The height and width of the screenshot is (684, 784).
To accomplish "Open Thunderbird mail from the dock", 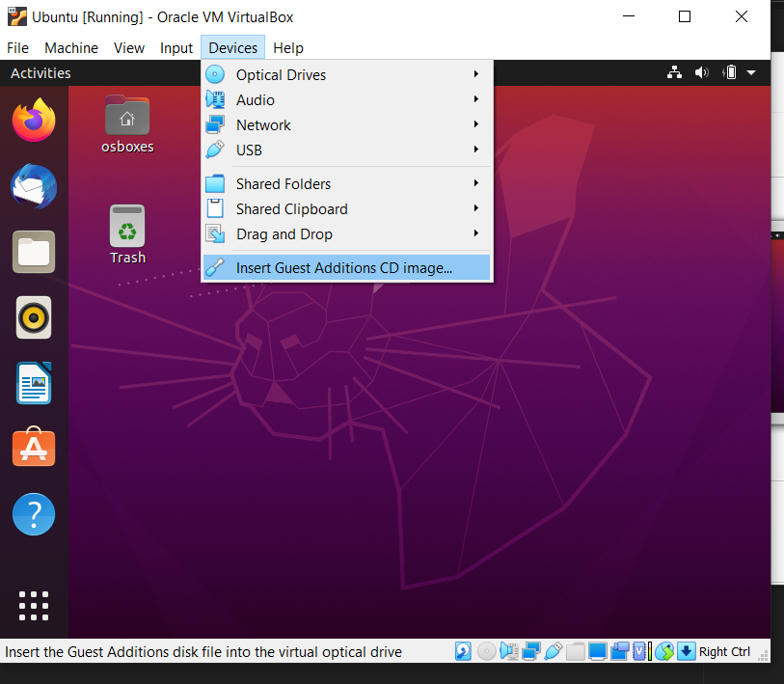I will coord(34,186).
